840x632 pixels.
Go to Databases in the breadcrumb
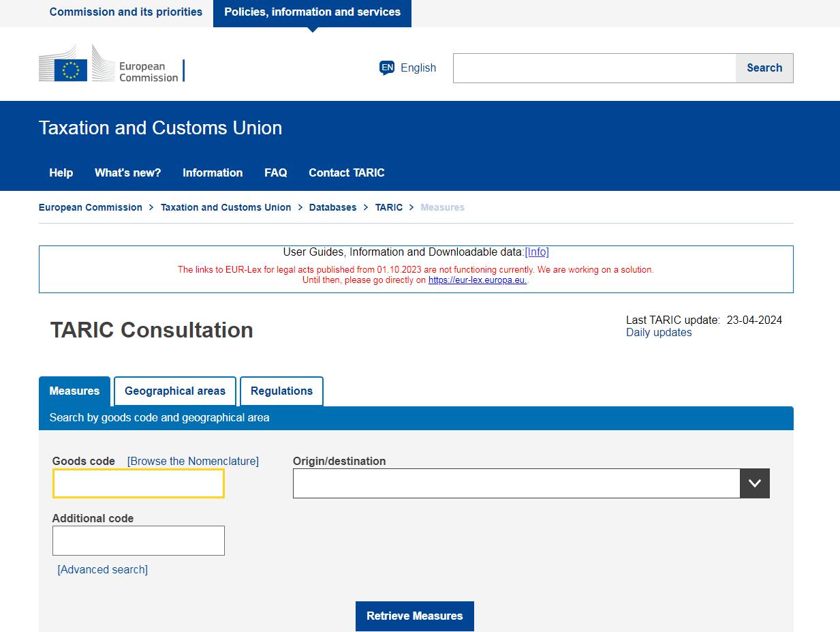point(332,207)
